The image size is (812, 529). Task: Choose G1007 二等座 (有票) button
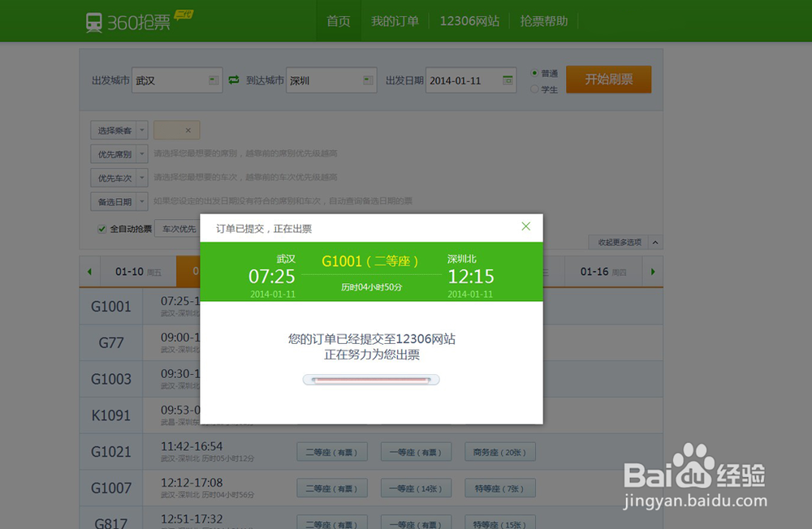point(332,488)
